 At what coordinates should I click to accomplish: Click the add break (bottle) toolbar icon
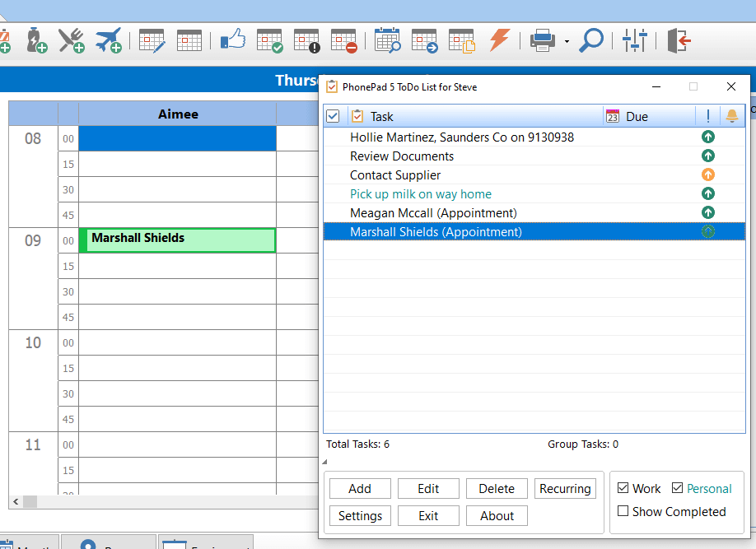[36, 40]
